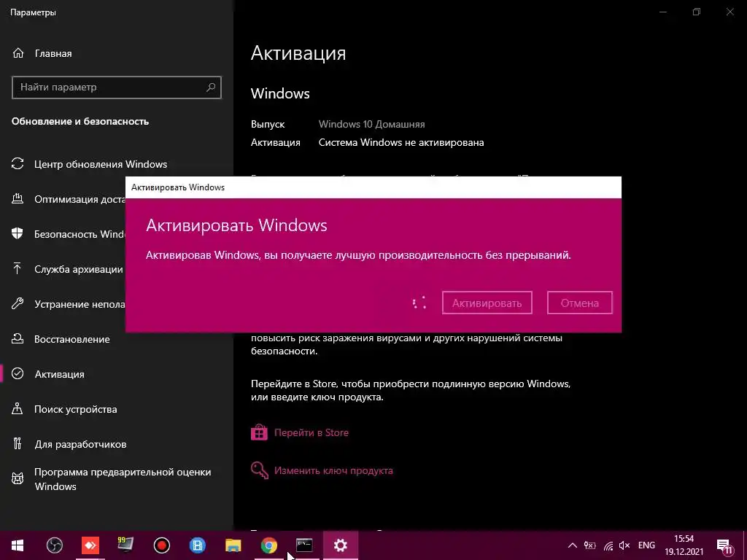
Task: Switch to the command prompt window
Action: point(304,545)
